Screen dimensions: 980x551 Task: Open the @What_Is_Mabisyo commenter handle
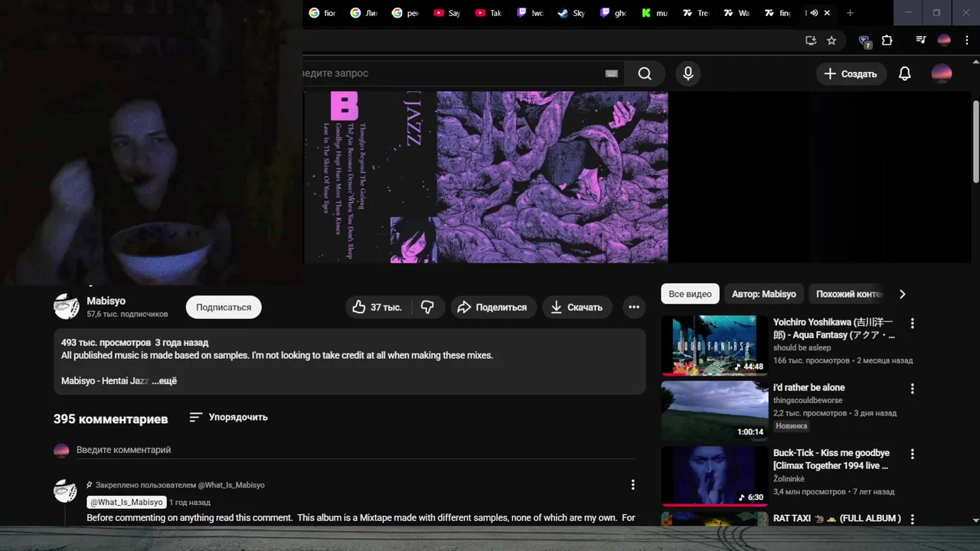tap(126, 502)
